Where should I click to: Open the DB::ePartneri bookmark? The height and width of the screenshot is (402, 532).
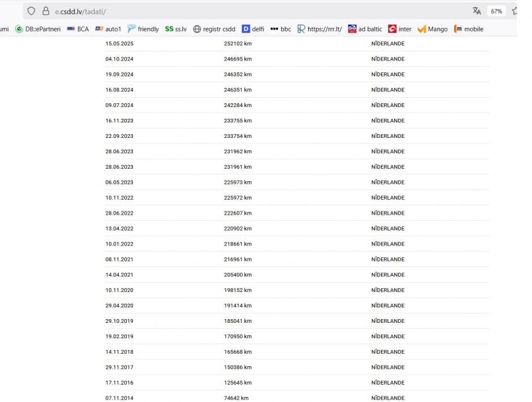tap(38, 29)
